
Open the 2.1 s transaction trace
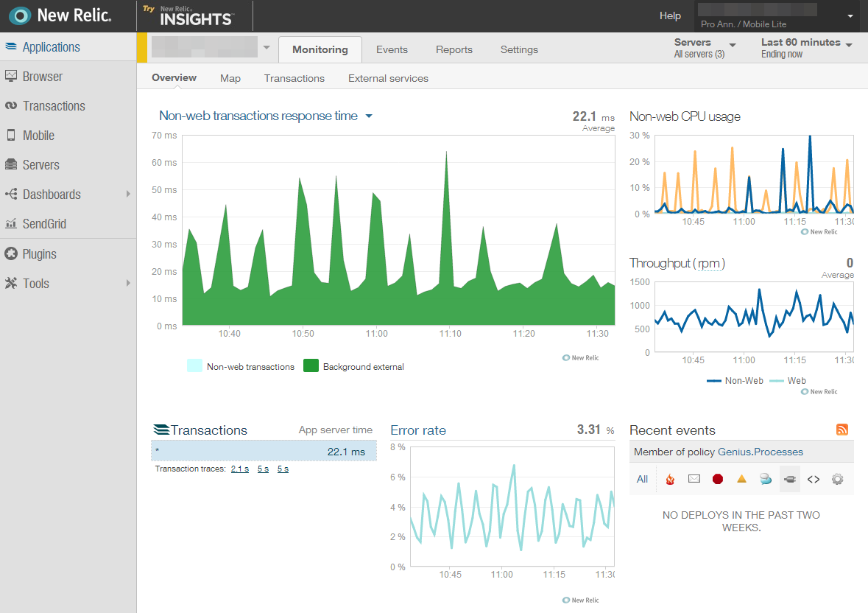[240, 469]
